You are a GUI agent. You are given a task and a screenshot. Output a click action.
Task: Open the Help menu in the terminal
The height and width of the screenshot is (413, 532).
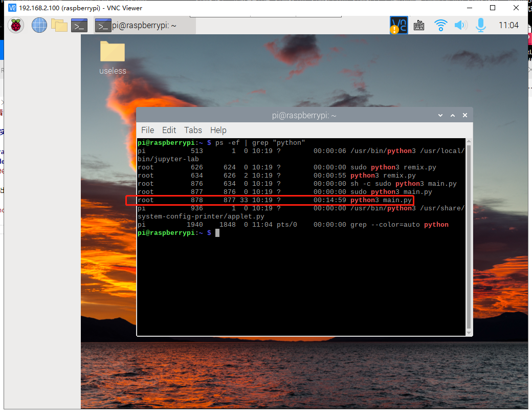point(218,130)
